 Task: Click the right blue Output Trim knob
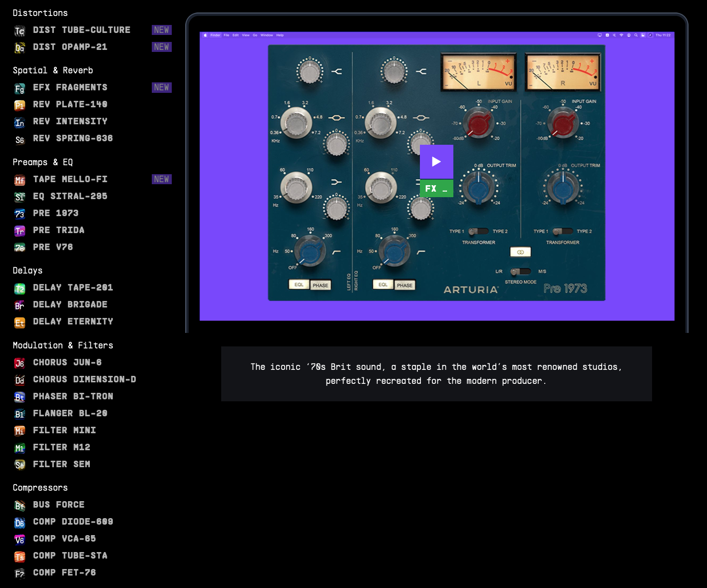[x=563, y=187]
